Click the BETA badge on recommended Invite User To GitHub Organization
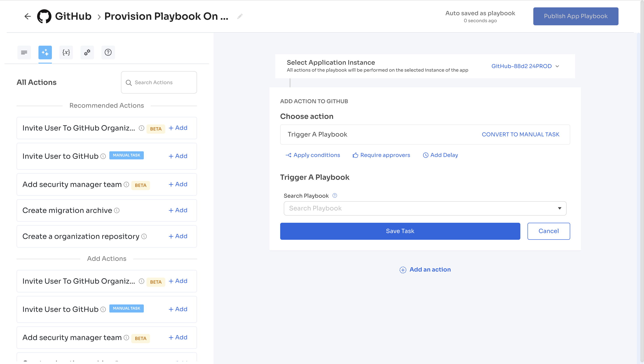This screenshot has height=364, width=644. click(x=156, y=129)
